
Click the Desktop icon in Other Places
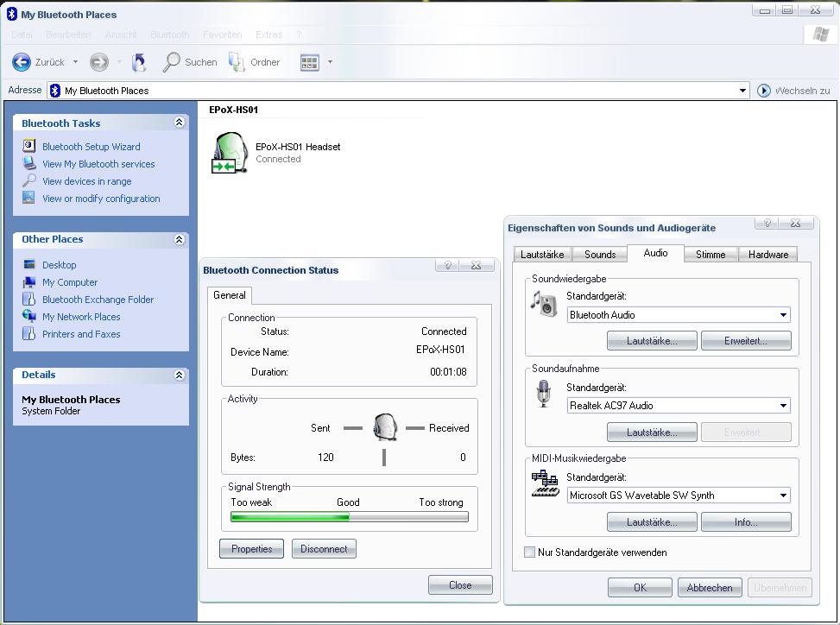coord(29,264)
